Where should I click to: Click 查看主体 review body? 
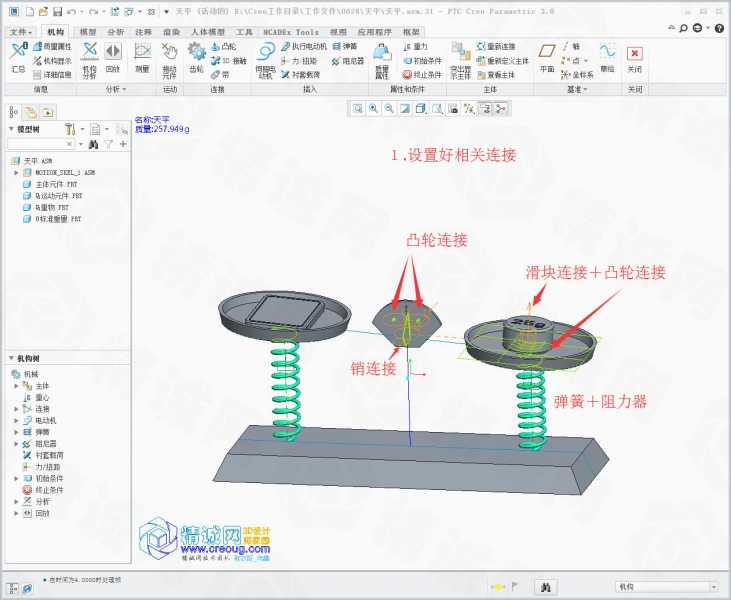pos(496,75)
